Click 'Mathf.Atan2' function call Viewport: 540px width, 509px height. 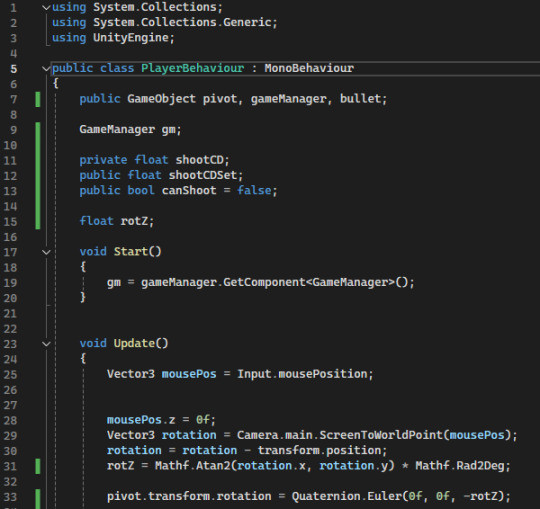(193, 466)
